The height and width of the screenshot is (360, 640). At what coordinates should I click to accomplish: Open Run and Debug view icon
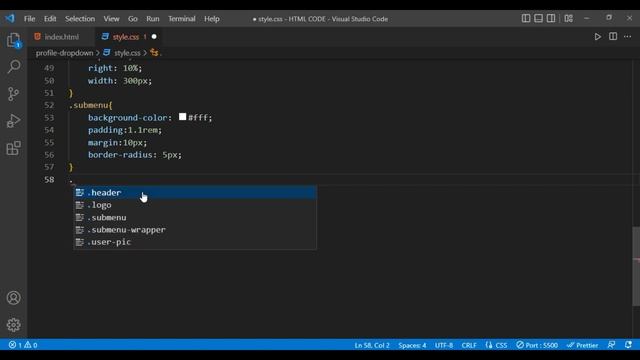pos(13,121)
